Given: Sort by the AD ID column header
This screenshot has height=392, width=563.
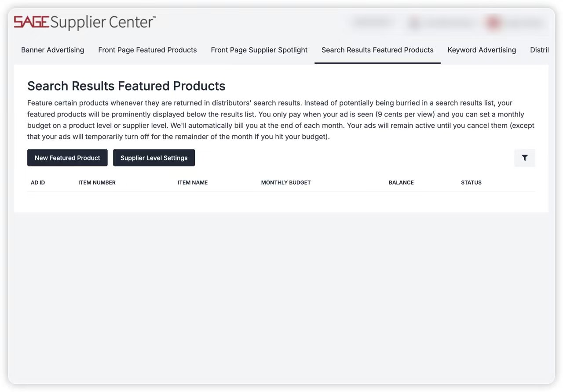Looking at the screenshot, I should (x=38, y=183).
